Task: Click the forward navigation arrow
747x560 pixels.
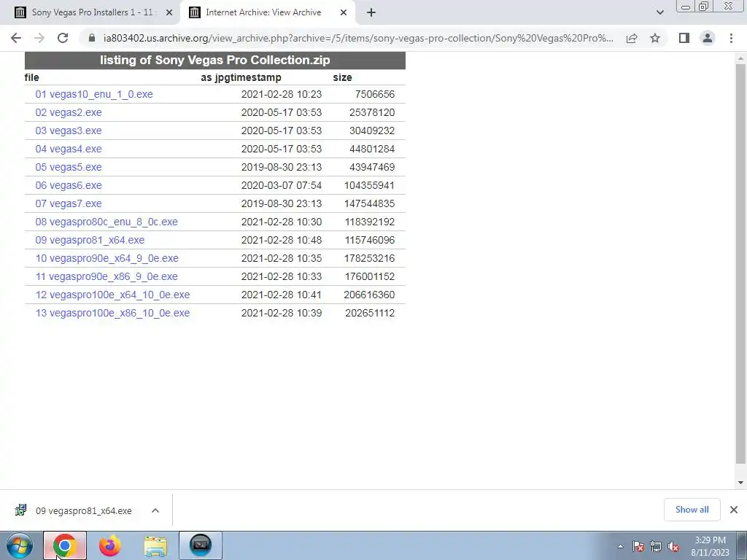Action: [x=39, y=38]
